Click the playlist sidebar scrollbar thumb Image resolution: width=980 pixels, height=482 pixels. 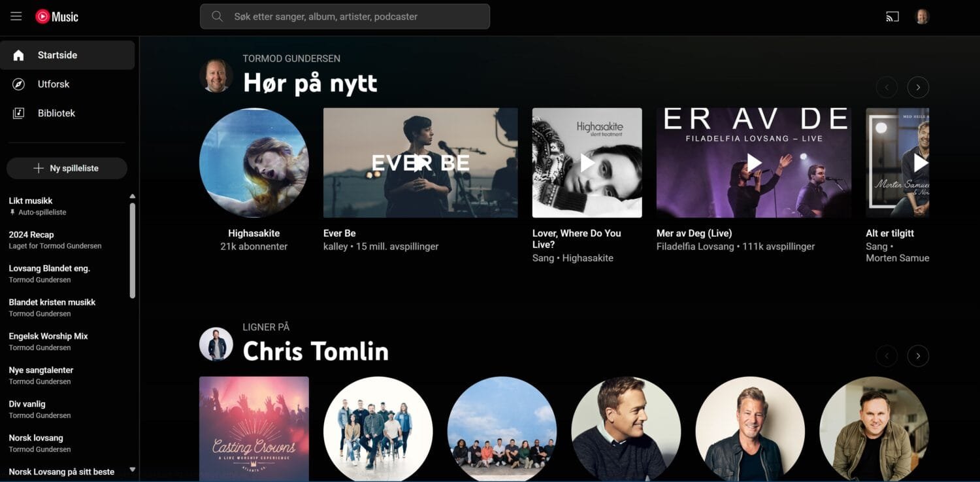click(133, 249)
